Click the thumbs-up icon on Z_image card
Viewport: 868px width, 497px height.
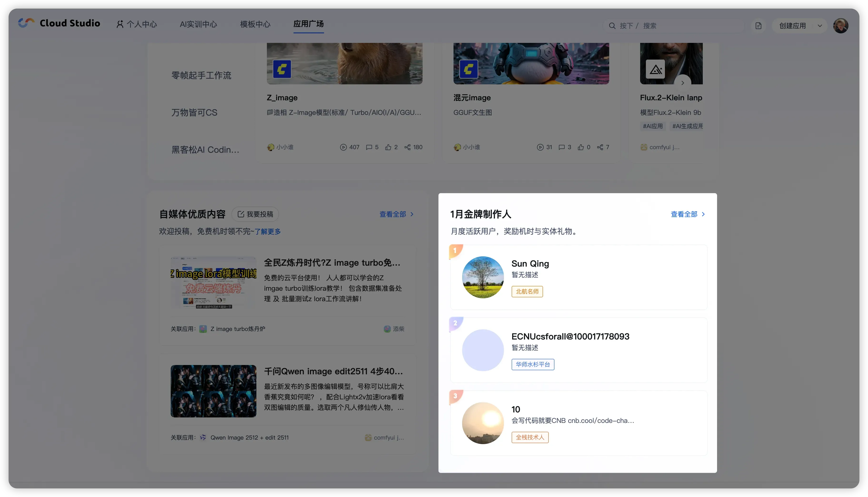(388, 147)
